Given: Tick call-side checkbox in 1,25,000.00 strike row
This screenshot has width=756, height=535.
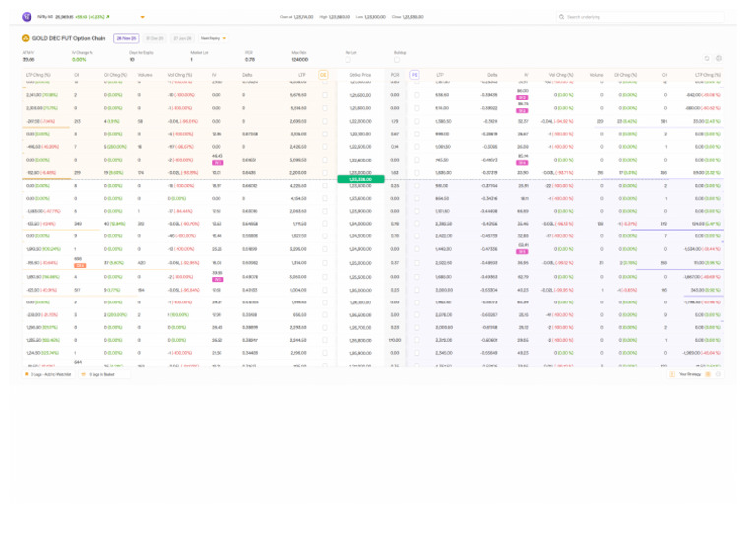Looking at the screenshot, I should [x=325, y=263].
